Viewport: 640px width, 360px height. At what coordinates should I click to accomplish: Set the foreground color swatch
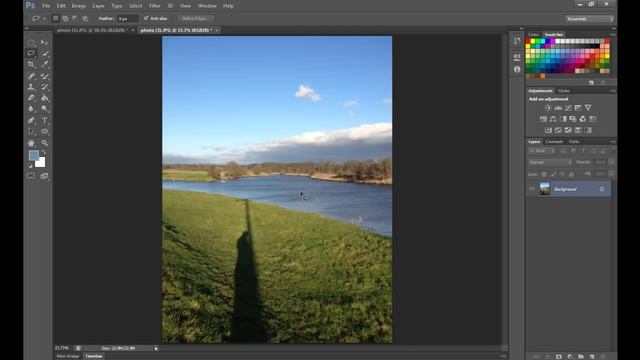34,155
